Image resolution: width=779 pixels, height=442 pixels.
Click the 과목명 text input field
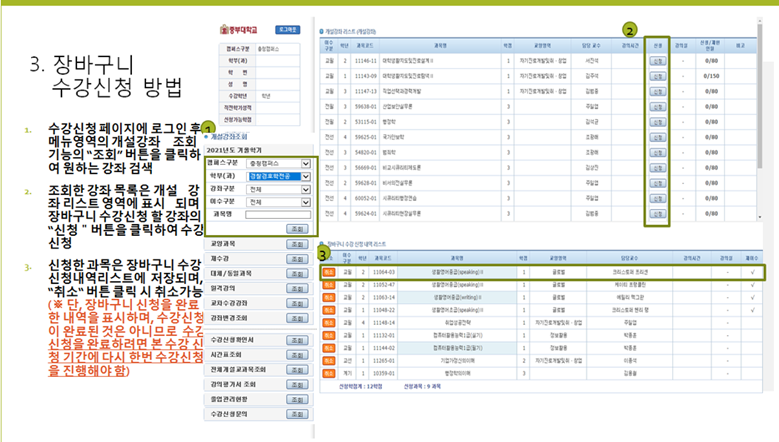[x=277, y=214]
